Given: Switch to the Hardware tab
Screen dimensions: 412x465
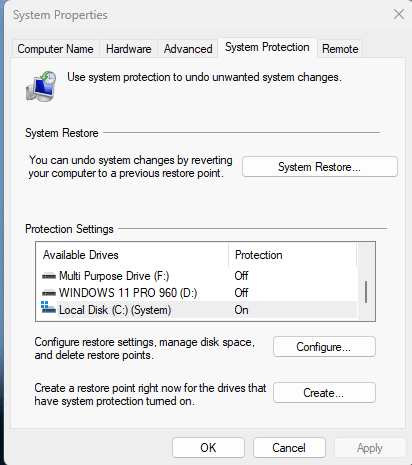Looking at the screenshot, I should pos(128,49).
